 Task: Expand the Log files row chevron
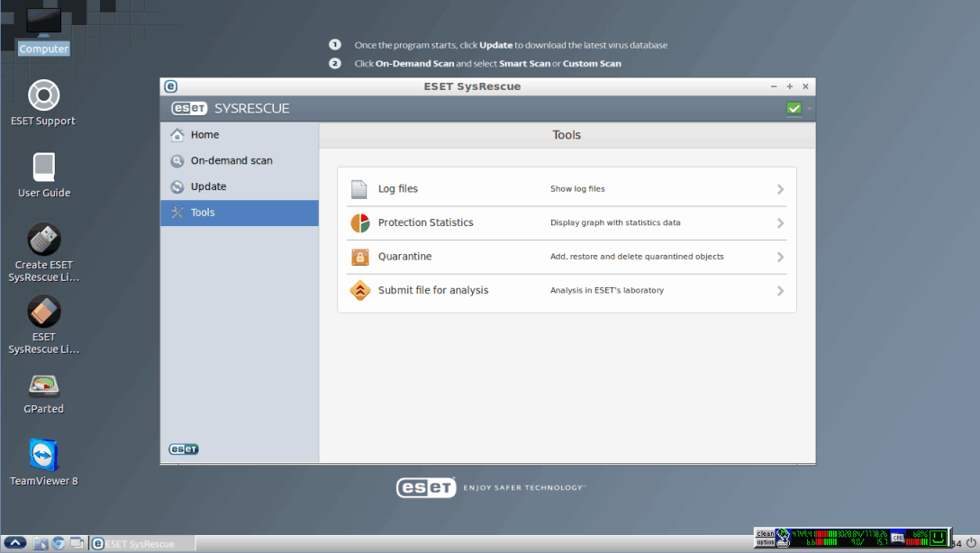tap(780, 189)
